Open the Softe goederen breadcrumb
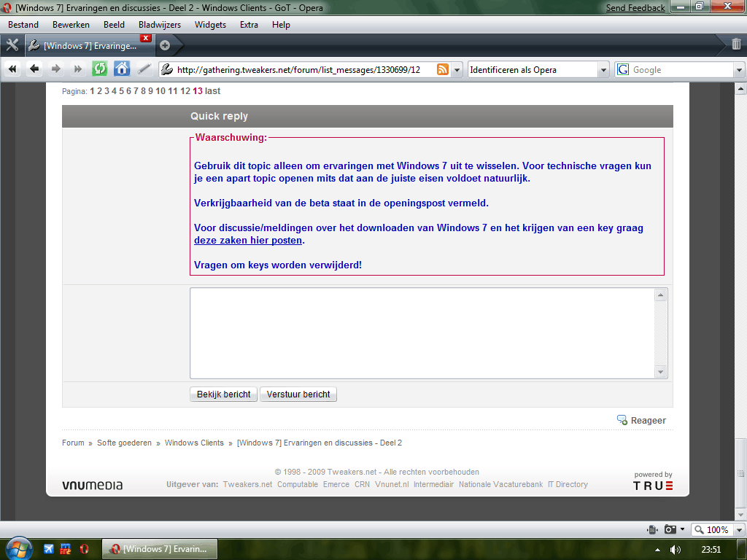747x560 pixels. click(x=124, y=443)
